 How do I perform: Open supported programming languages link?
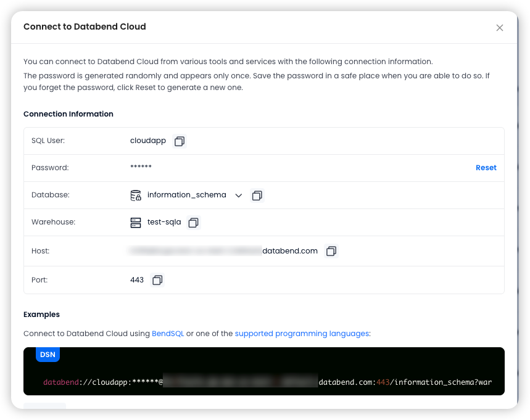pos(302,334)
